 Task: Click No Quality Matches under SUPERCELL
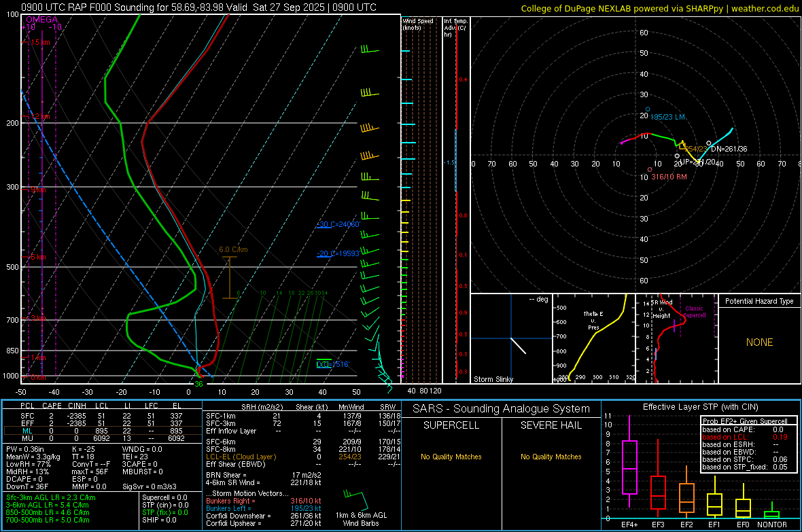click(451, 457)
